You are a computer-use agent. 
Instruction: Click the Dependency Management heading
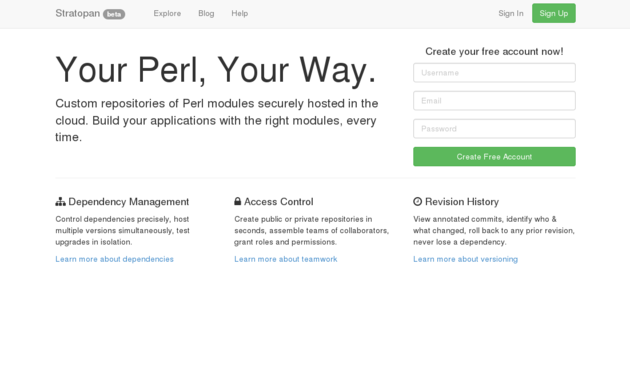tap(129, 202)
